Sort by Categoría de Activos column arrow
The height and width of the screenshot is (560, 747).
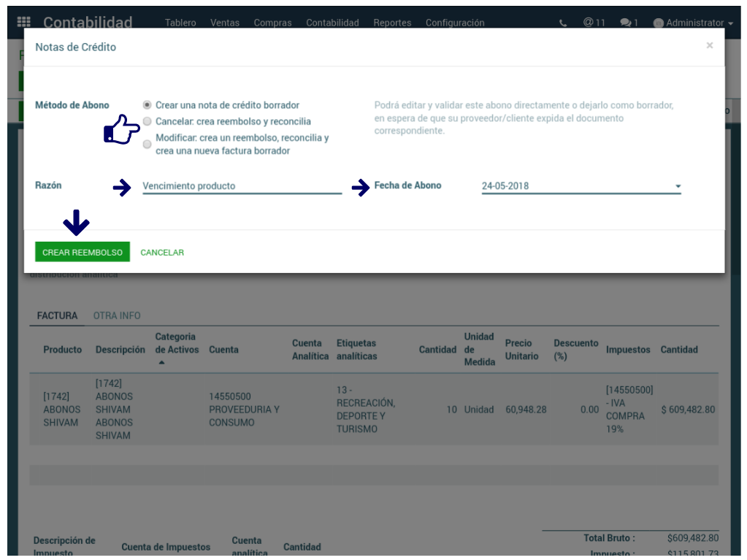coord(161,363)
